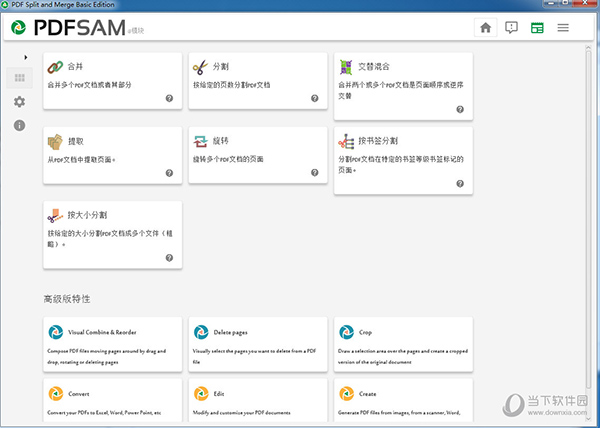This screenshot has height=428, width=600.
Task: Click the Delete pages logo icon
Action: pos(201,332)
